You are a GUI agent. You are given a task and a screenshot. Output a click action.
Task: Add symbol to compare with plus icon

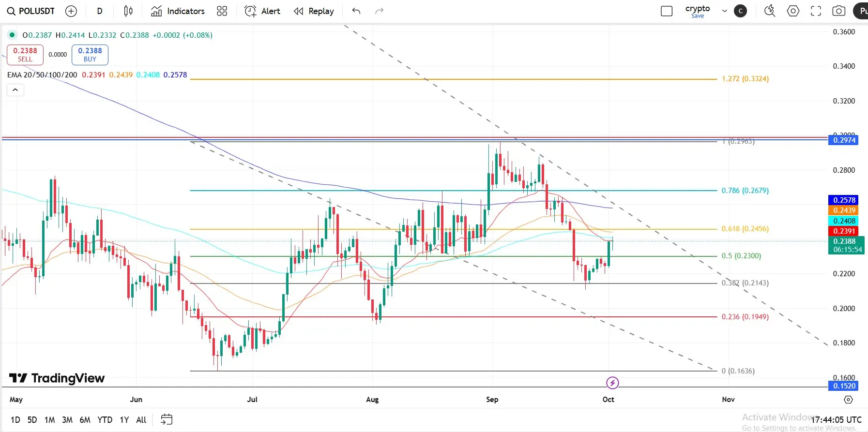(x=71, y=11)
